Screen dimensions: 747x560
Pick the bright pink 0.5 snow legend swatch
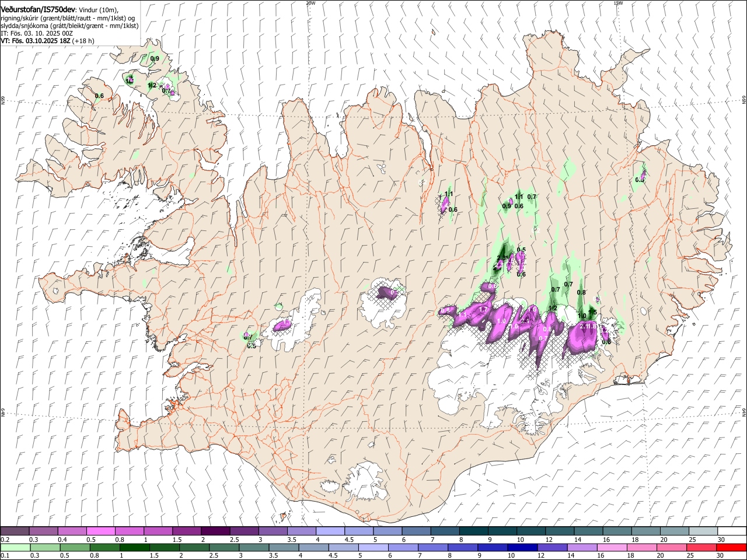click(x=100, y=531)
